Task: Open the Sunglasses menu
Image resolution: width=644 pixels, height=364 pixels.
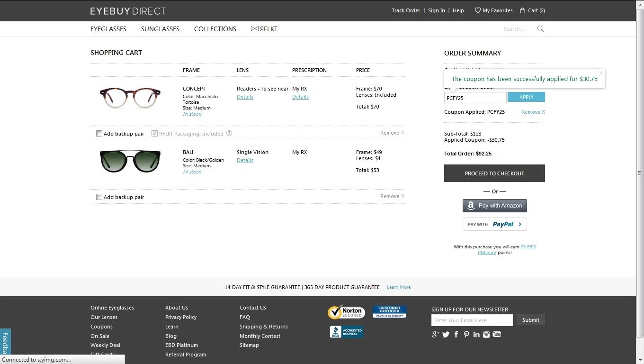Action: 160,29
